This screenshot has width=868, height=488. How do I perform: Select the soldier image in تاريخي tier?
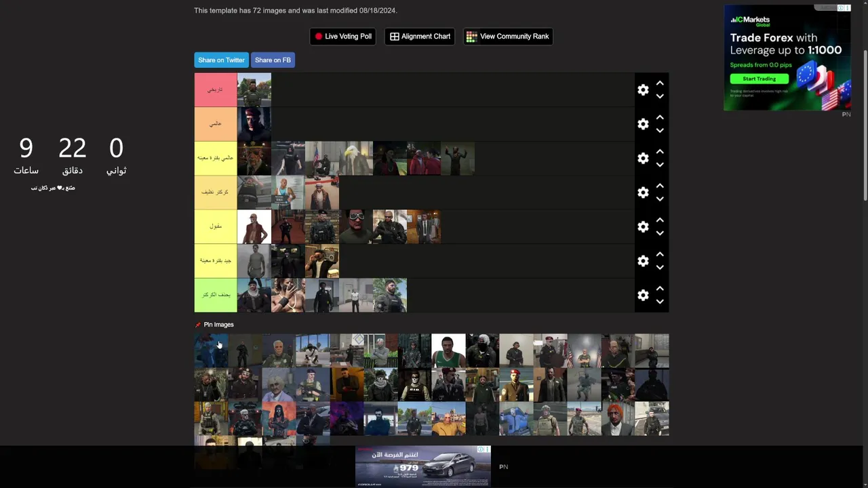[x=254, y=89]
